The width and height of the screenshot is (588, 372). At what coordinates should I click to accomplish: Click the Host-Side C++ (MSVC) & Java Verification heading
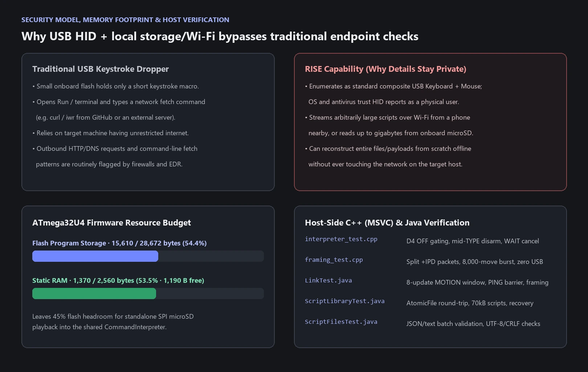(x=387, y=223)
